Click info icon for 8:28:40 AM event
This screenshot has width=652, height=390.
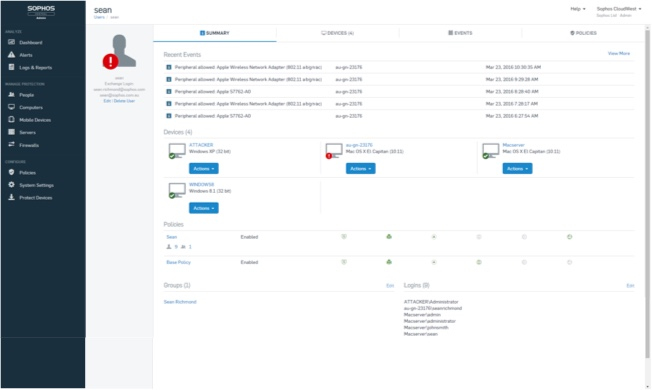168,91
